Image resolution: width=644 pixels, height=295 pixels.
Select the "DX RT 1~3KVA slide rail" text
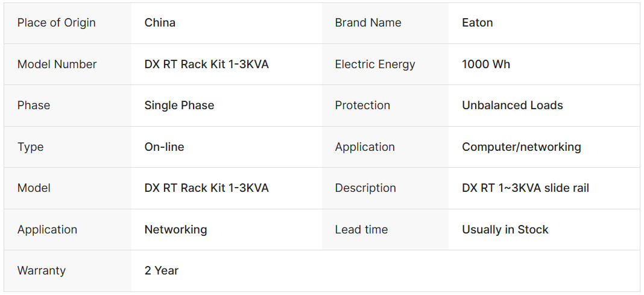point(525,188)
